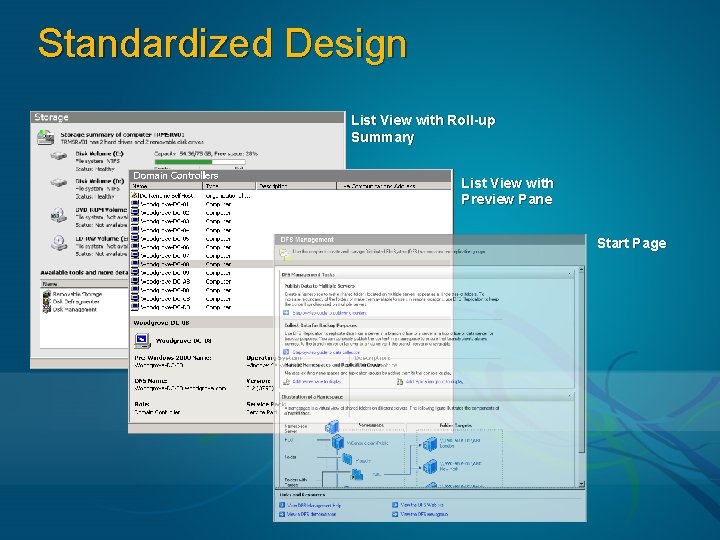
Task: Click the DFS Management header folder icon
Action: tap(285, 253)
